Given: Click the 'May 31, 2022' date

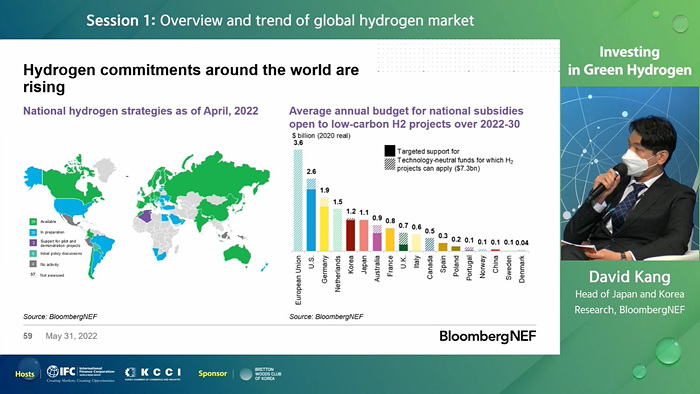Looking at the screenshot, I should 71,336.
